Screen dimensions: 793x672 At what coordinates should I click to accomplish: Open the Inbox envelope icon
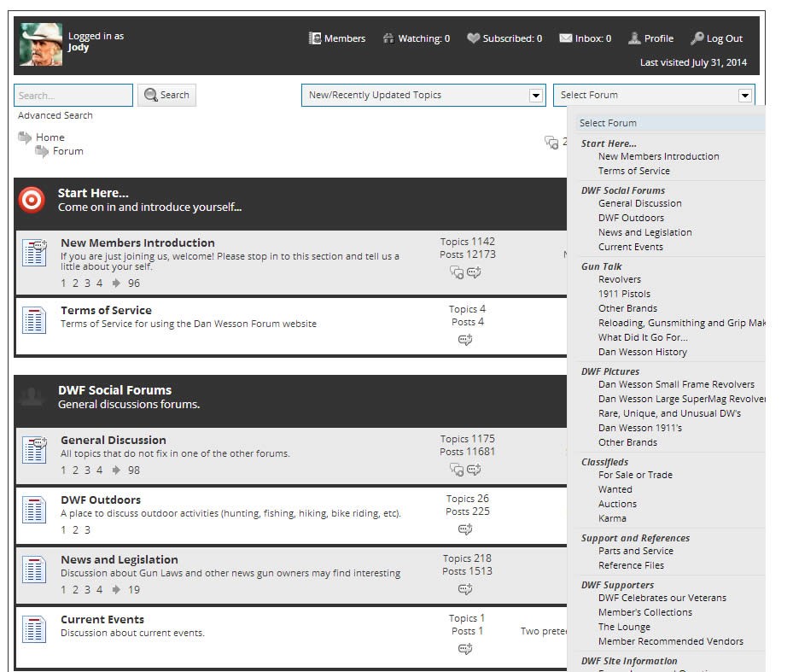tap(566, 38)
